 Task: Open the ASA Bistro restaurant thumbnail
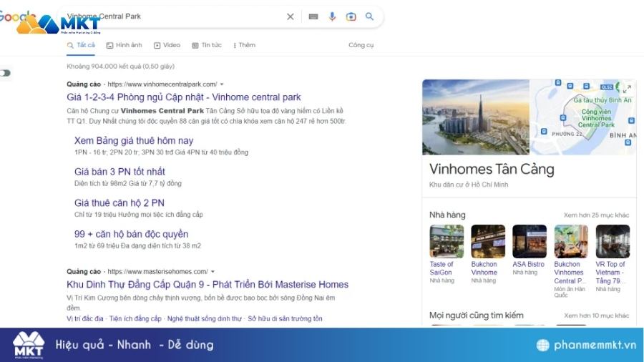tap(530, 242)
